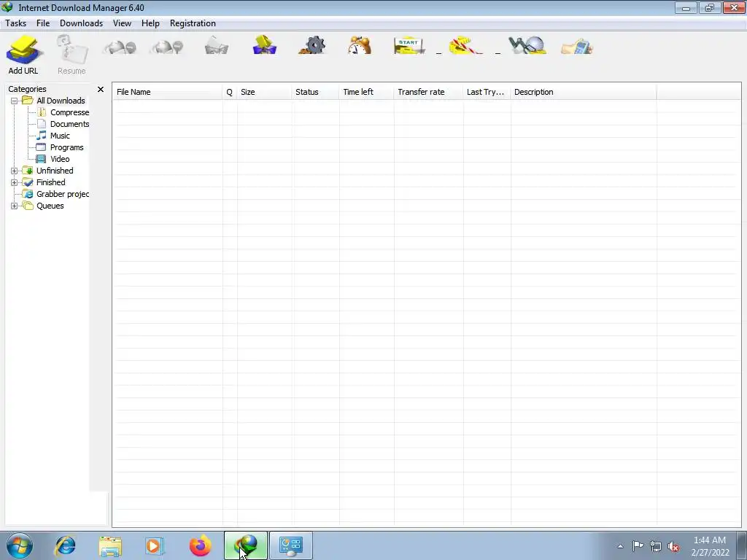Click the network tray icon
Viewport: 747px width, 560px height.
[656, 546]
